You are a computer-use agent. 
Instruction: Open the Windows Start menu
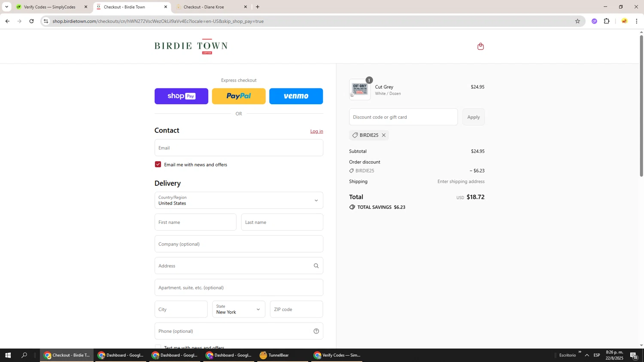tap(7, 355)
